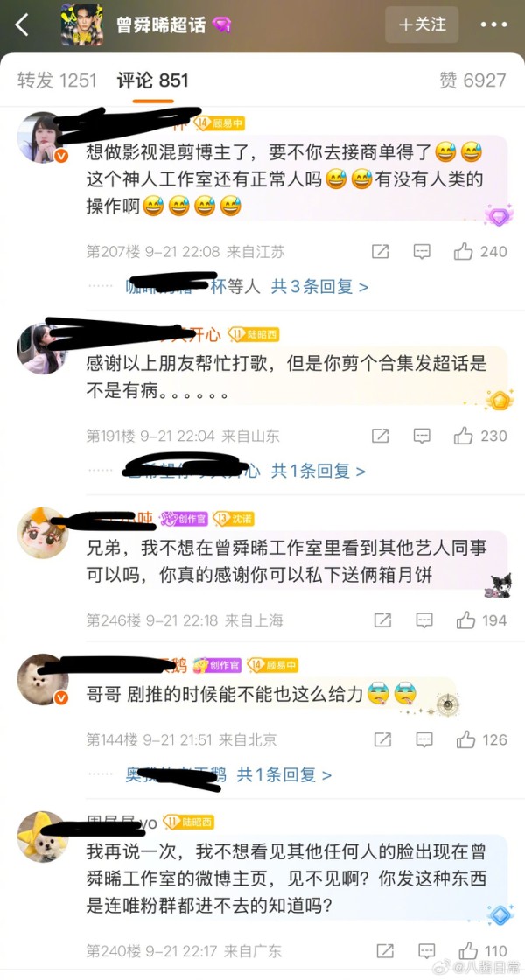Tap the reply bubble icon on floor 207
Image resolution: width=525 pixels, height=980 pixels.
coord(422,252)
